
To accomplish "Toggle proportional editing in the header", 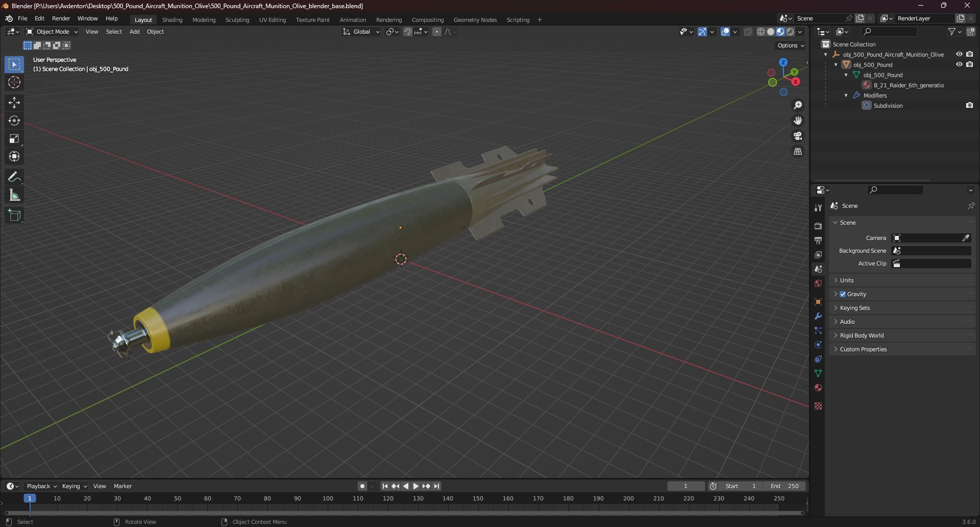I will tap(437, 32).
